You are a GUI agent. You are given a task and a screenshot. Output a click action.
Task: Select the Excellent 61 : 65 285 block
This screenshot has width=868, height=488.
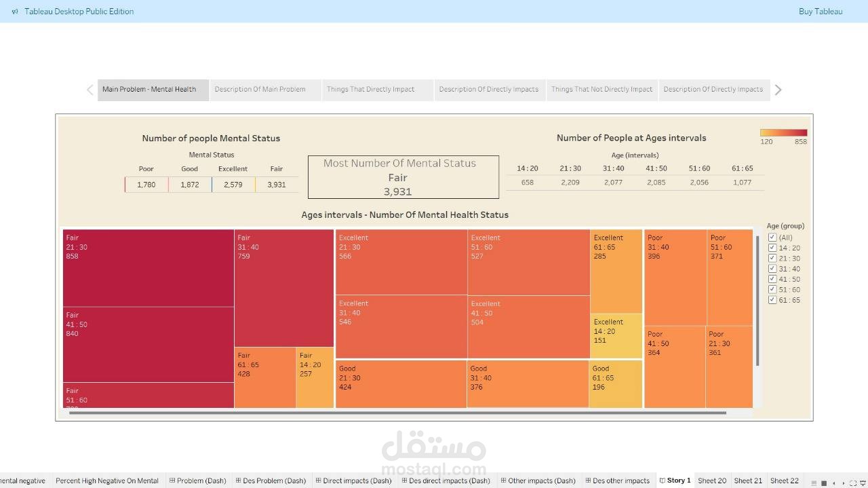(x=616, y=271)
